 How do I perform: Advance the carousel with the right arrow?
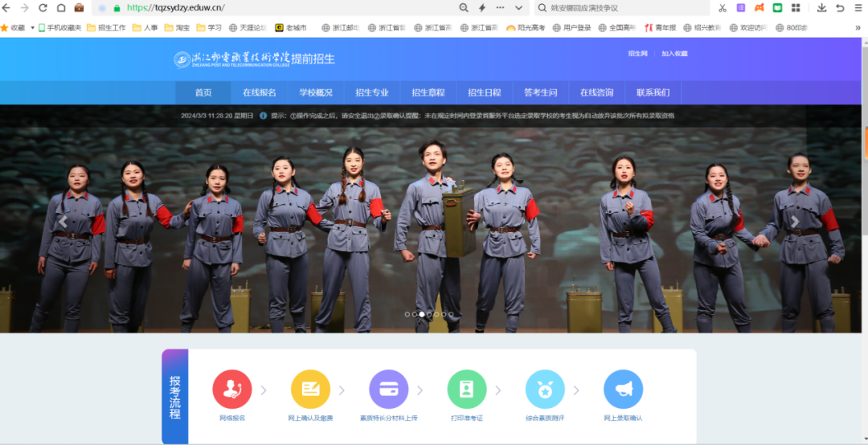click(795, 222)
